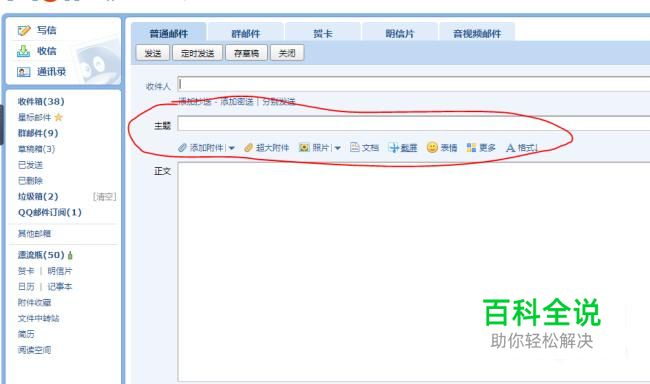Screen dimensions: 650x384
Task: Switch to the 音视频邮件 tab
Action: [x=477, y=33]
